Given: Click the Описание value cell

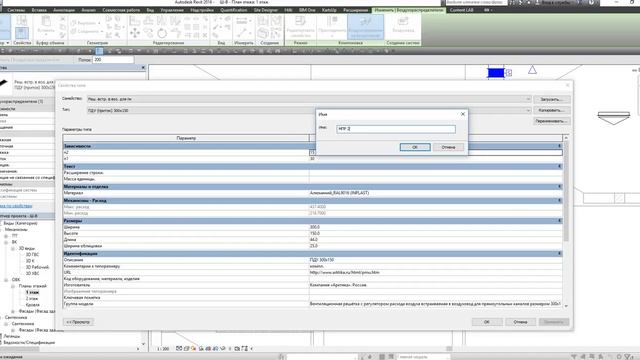Looking at the screenshot, I should [x=436, y=260].
